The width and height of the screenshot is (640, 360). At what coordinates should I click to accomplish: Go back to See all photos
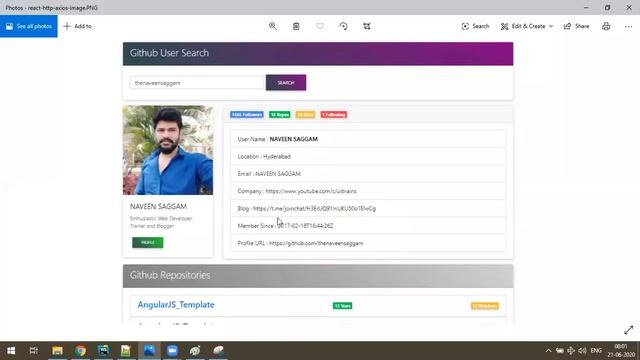29,26
